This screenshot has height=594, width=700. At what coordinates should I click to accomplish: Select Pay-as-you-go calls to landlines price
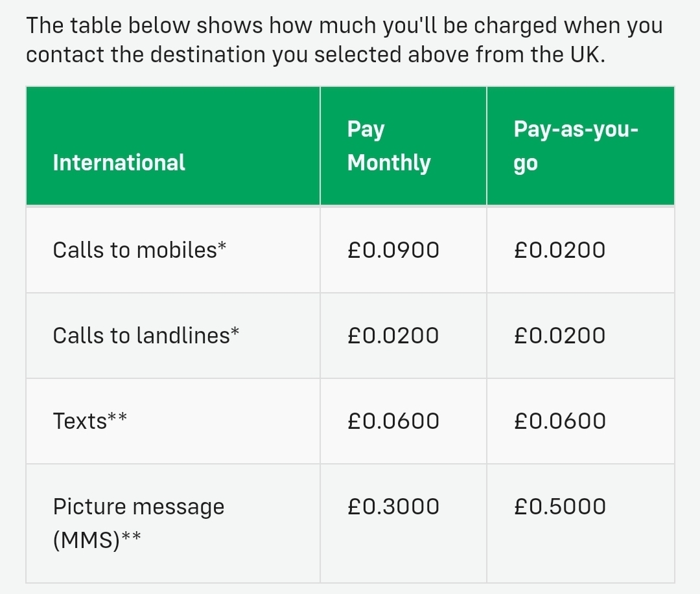(560, 336)
